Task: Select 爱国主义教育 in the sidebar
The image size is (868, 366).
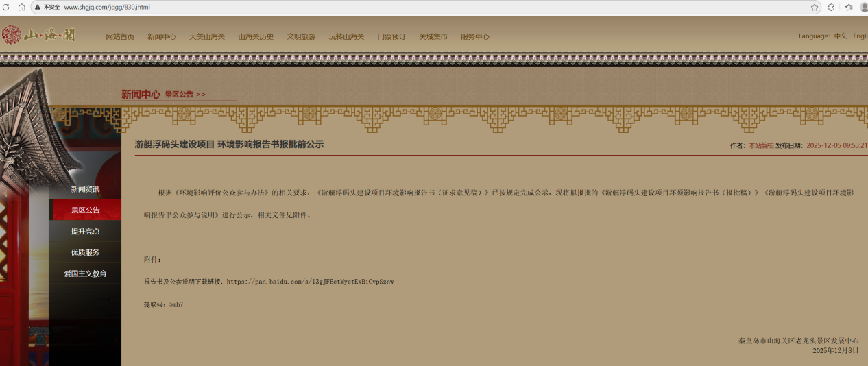Action: (x=85, y=273)
